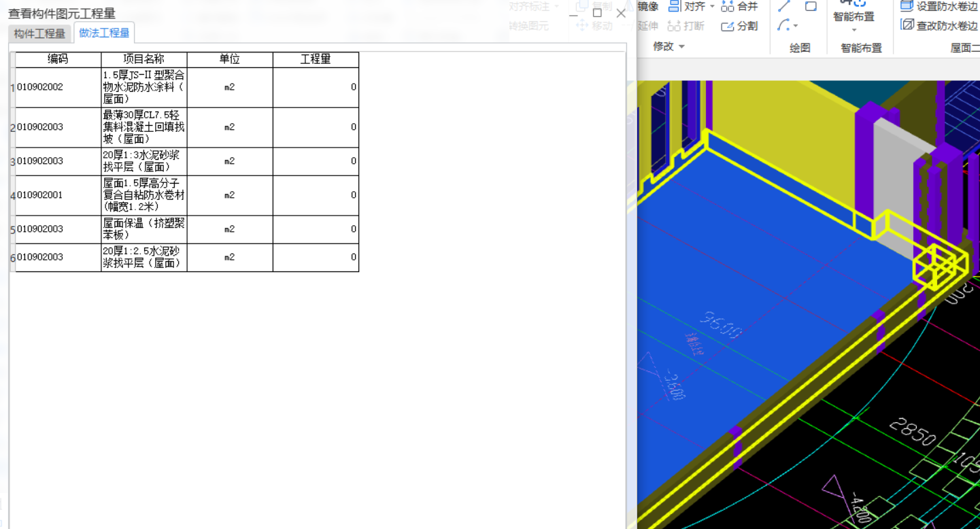Viewport: 980px width, 529px height.
Task: Click the 分割 split tool
Action: click(740, 26)
